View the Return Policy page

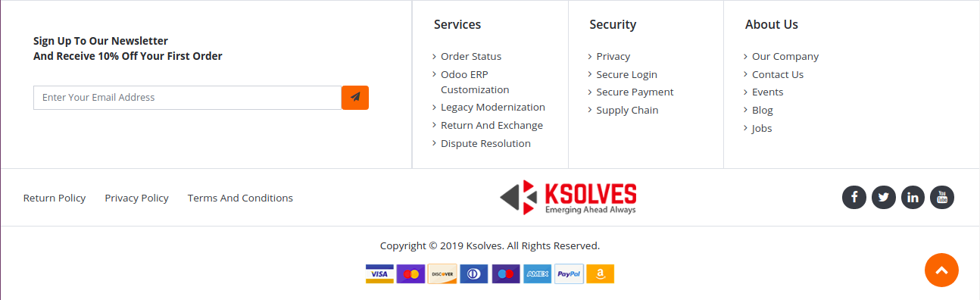[x=55, y=198]
